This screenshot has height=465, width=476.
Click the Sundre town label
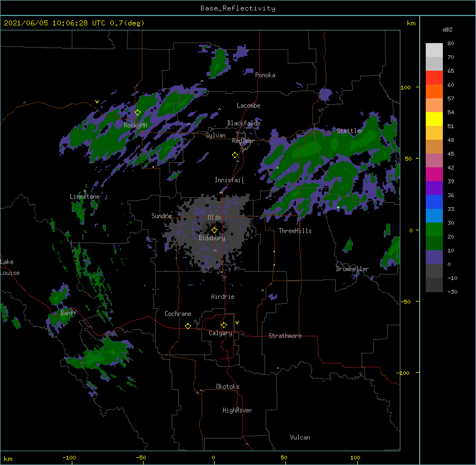click(161, 216)
